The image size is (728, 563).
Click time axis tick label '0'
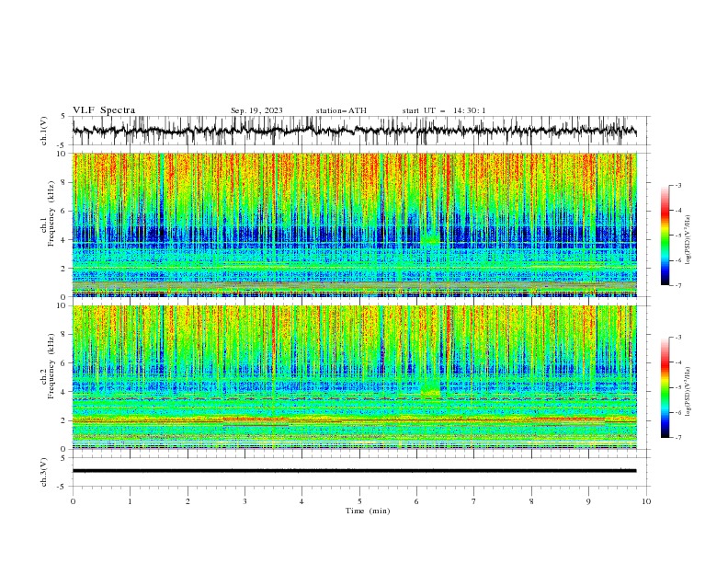pyautogui.click(x=73, y=501)
